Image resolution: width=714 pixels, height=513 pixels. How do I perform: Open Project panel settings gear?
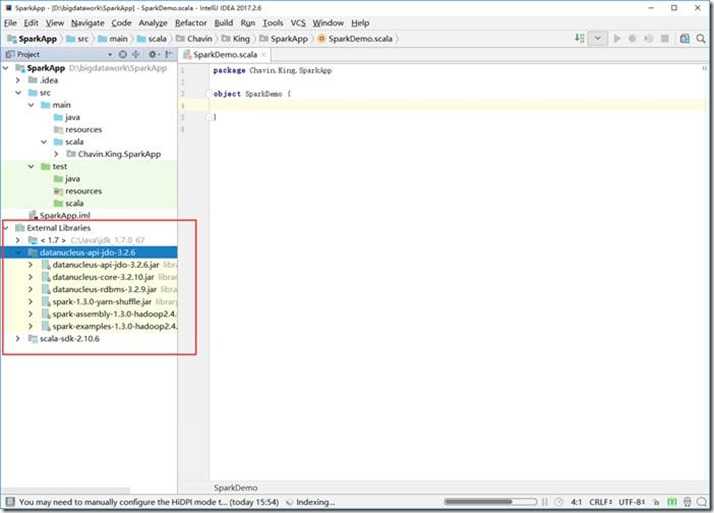[153, 54]
